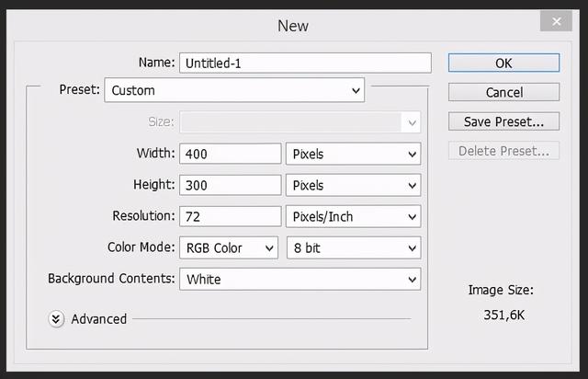Open the Pixels/Inch resolution units dropdown
The width and height of the screenshot is (588, 379).
pyautogui.click(x=353, y=216)
